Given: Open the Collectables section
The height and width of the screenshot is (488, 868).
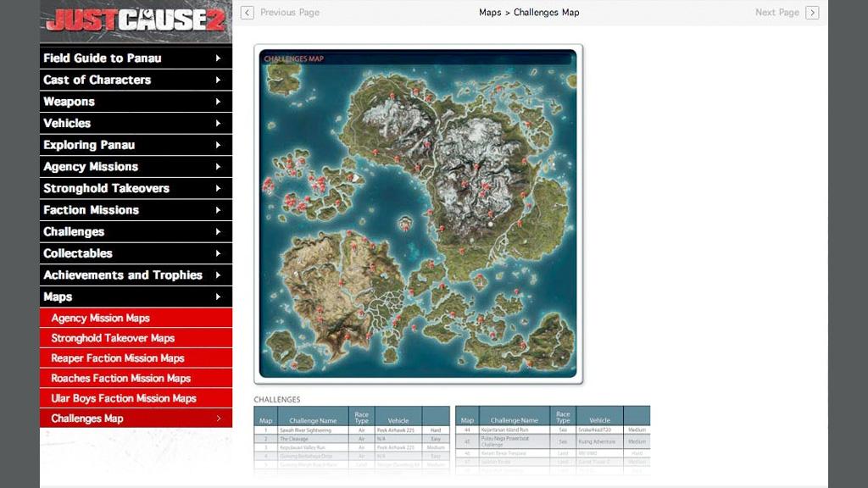Looking at the screenshot, I should [136, 253].
